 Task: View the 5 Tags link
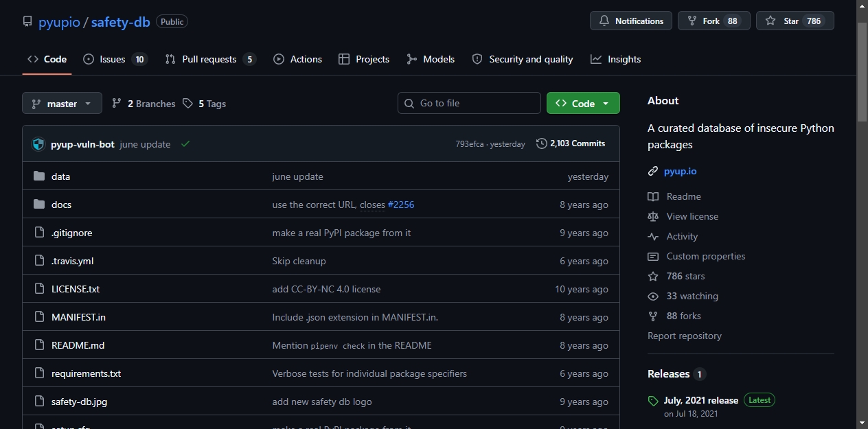point(204,104)
